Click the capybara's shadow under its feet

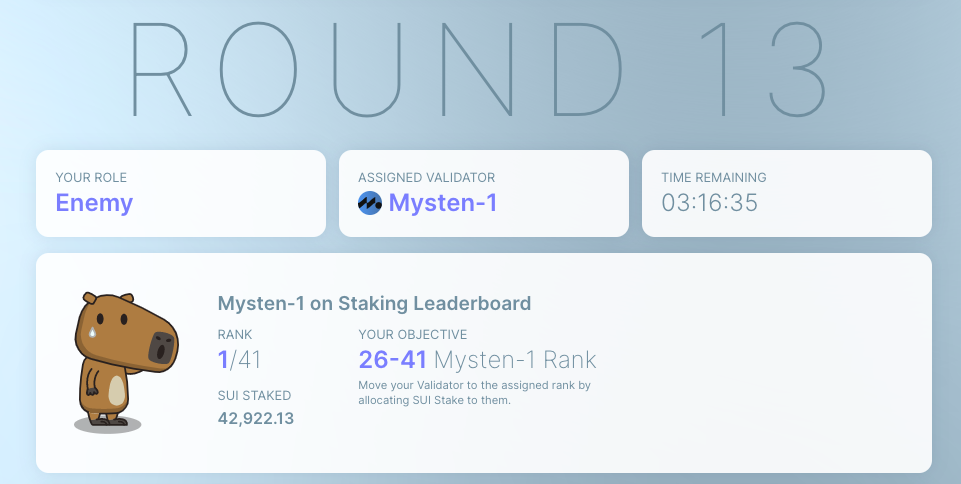(x=108, y=425)
